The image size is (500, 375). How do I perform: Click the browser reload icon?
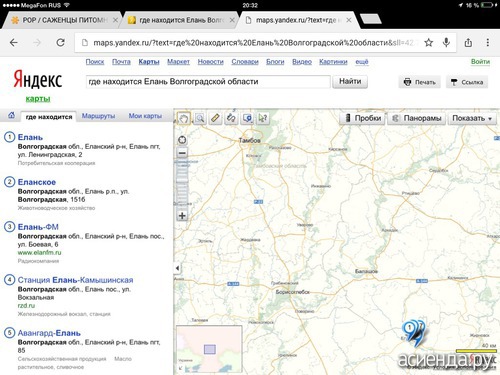coord(60,42)
